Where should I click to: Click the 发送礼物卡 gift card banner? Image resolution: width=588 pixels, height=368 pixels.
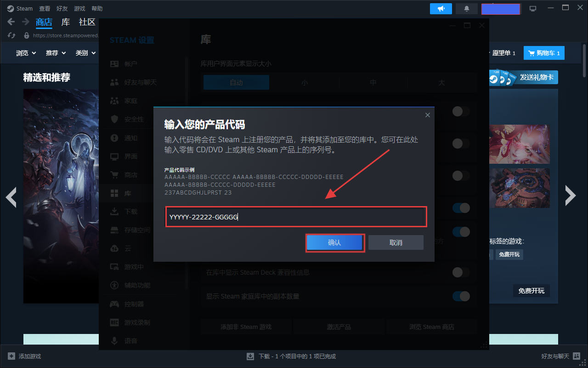[523, 77]
